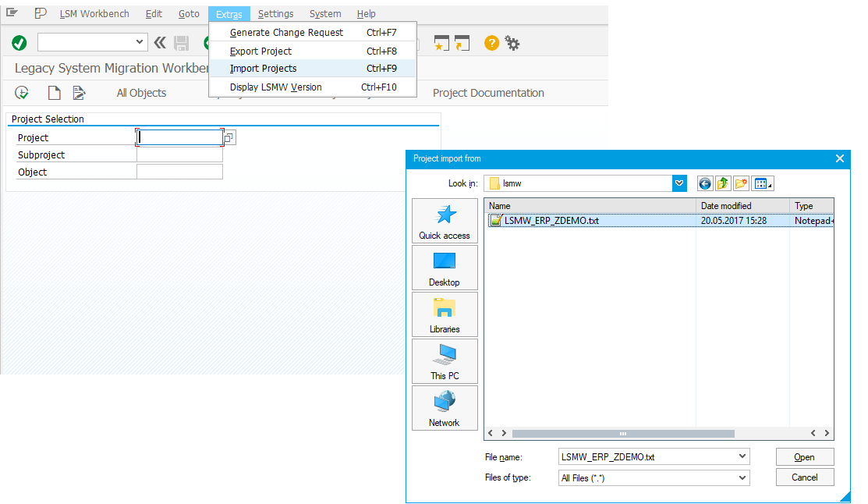Click the Generate Shortcut window icon

(462, 43)
